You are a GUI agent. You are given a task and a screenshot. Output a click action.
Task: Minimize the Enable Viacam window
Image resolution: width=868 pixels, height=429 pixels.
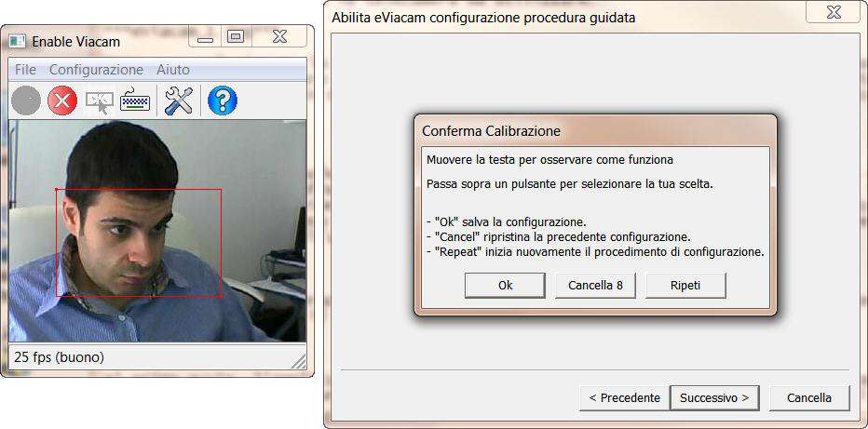206,37
